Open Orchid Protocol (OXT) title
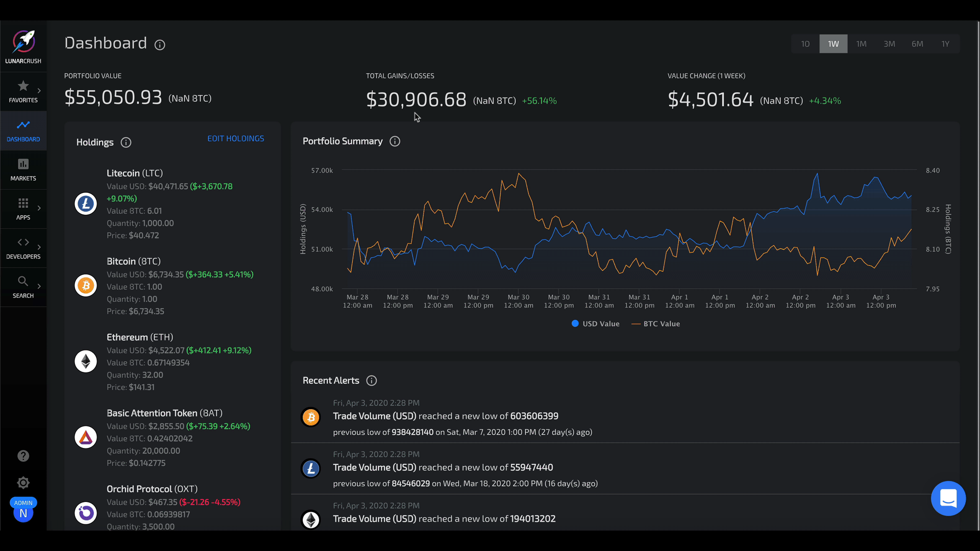Image resolution: width=980 pixels, height=551 pixels. [152, 489]
